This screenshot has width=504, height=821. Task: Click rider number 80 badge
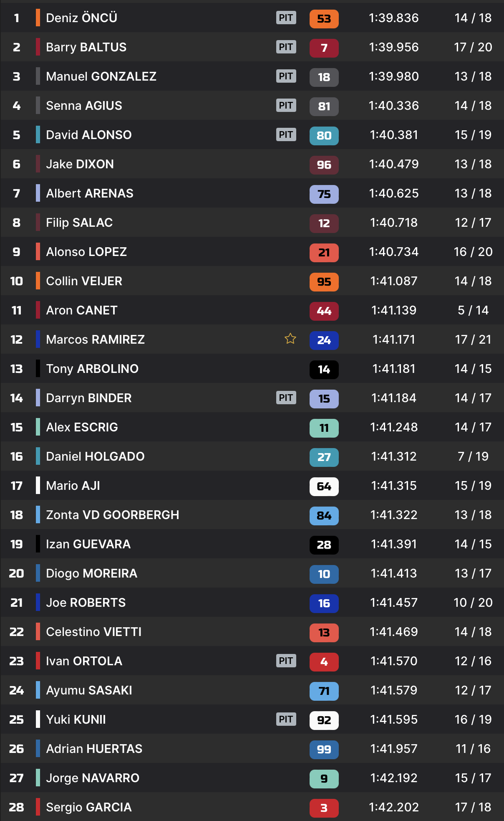324,136
